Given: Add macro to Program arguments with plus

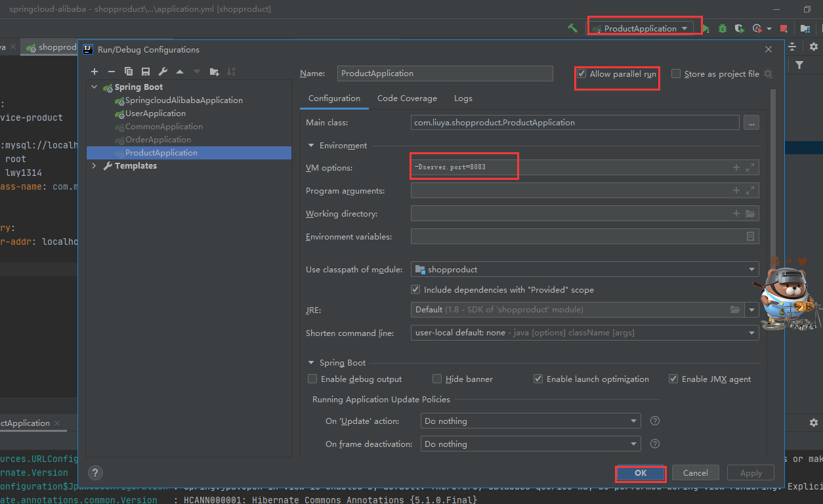Looking at the screenshot, I should (x=736, y=191).
